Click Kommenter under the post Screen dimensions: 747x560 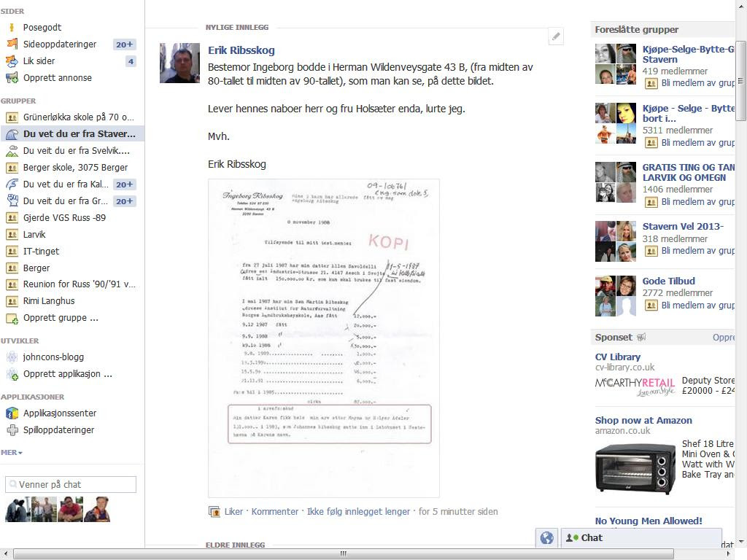[x=275, y=511]
